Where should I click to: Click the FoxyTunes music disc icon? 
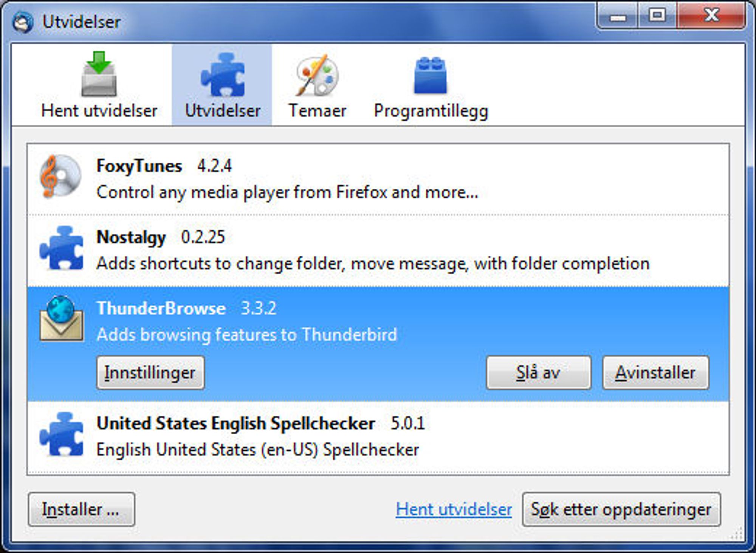[x=60, y=176]
